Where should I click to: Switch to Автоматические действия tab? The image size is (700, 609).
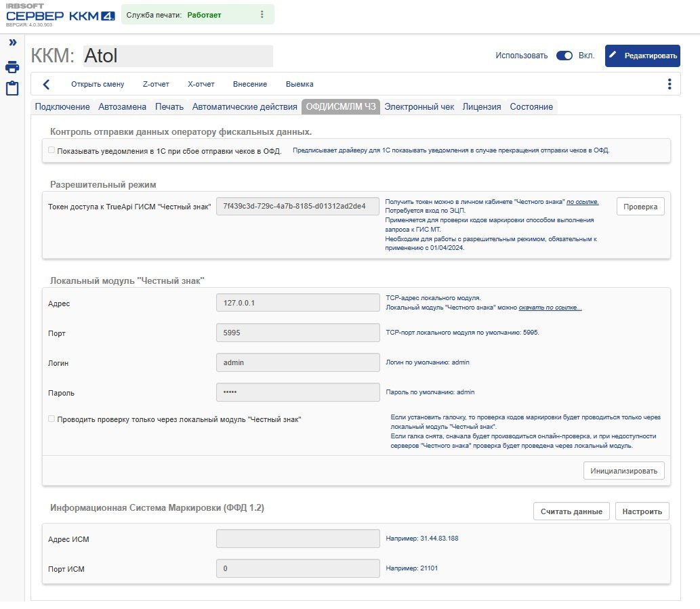point(245,106)
